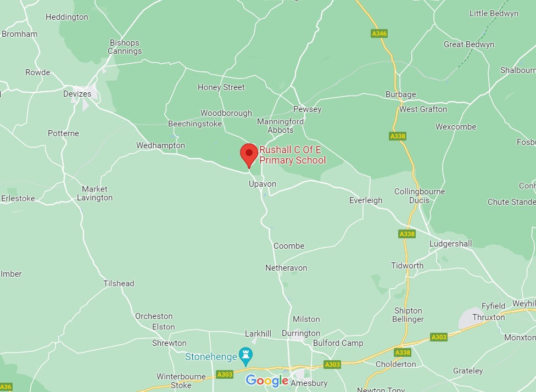Screen dimensions: 536x392
Task: Open the Google logo link
Action: click(267, 380)
